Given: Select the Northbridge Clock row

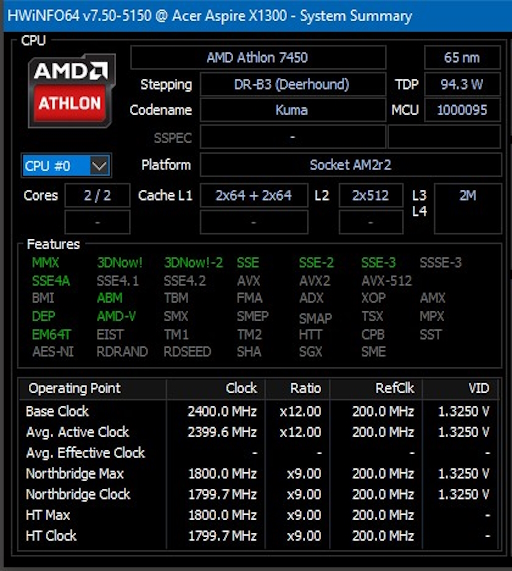Looking at the screenshot, I should click(x=259, y=495).
